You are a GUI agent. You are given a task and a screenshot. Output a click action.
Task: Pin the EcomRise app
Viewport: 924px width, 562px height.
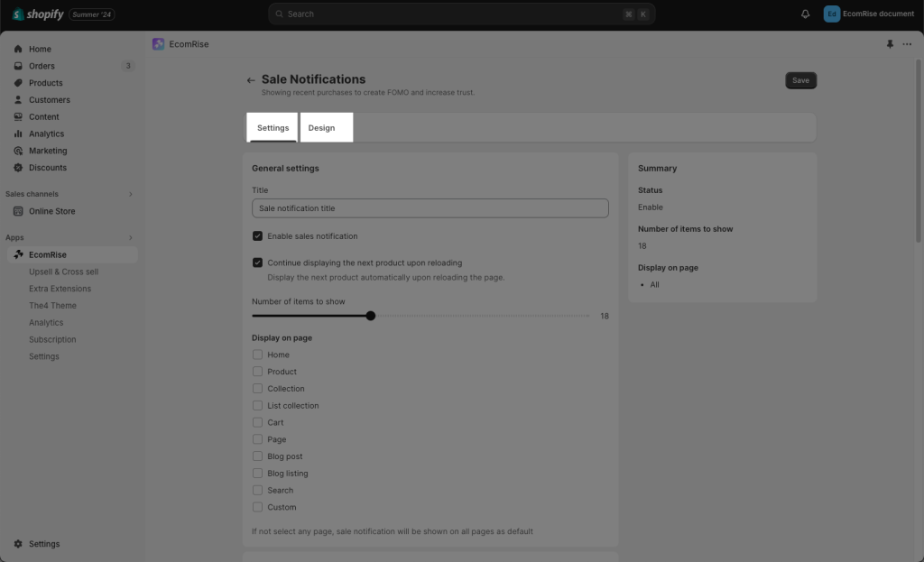[890, 44]
